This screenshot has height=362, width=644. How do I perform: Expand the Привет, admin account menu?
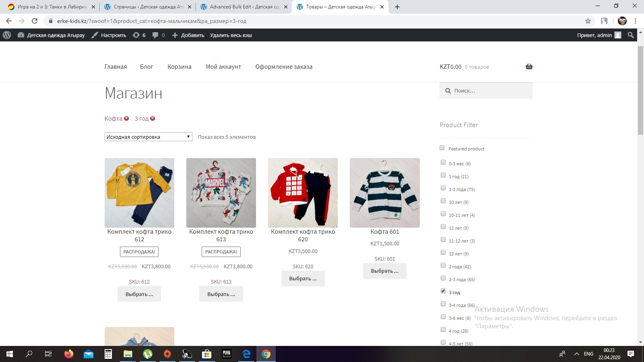click(x=599, y=35)
